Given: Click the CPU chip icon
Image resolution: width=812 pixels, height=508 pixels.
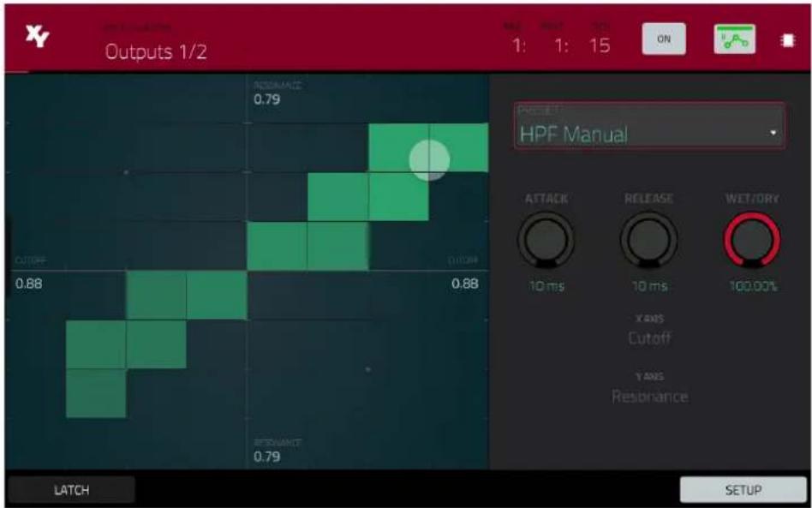Looking at the screenshot, I should tap(788, 40).
